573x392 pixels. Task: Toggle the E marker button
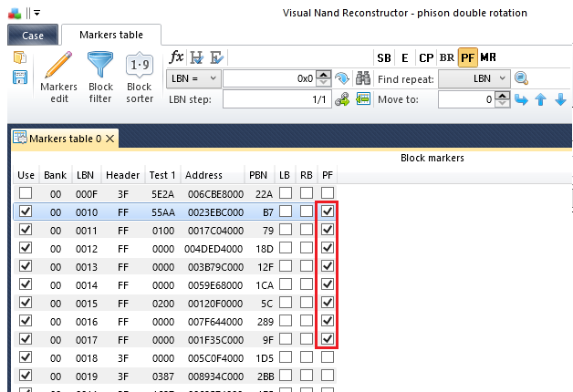[404, 57]
